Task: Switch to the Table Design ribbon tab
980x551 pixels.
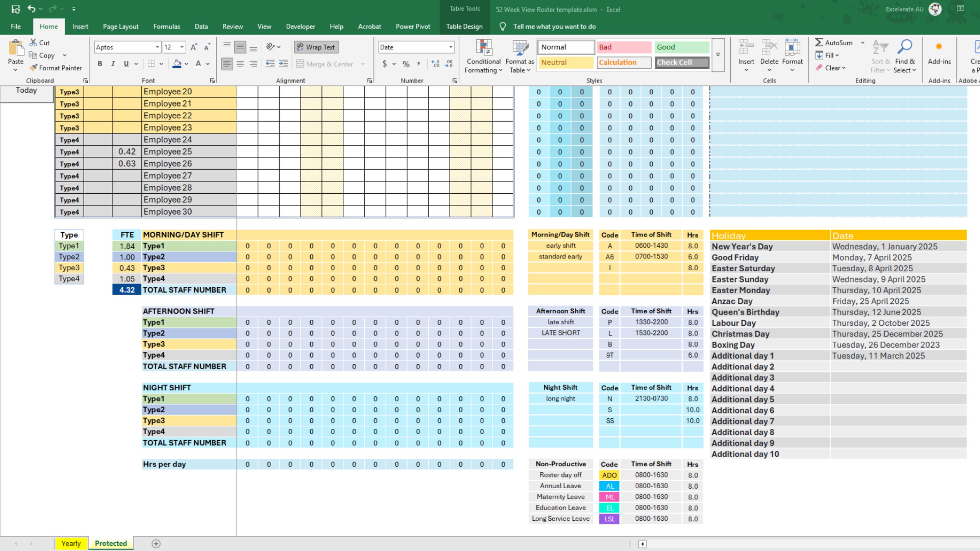Action: 464,26
